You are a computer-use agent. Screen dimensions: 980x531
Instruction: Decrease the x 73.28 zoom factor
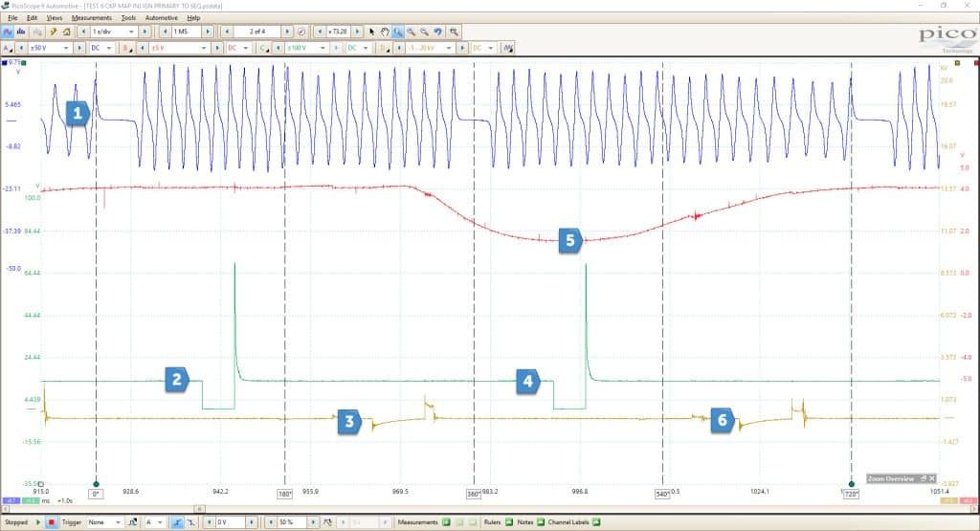[x=320, y=32]
